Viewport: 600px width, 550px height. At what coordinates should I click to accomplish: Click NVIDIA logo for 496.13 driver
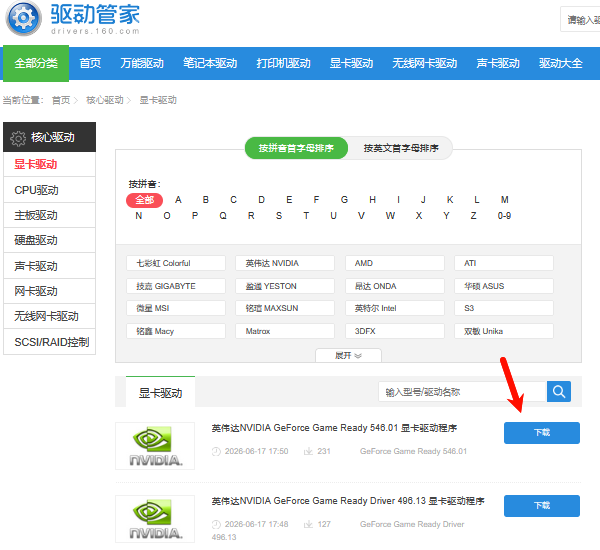tap(155, 519)
